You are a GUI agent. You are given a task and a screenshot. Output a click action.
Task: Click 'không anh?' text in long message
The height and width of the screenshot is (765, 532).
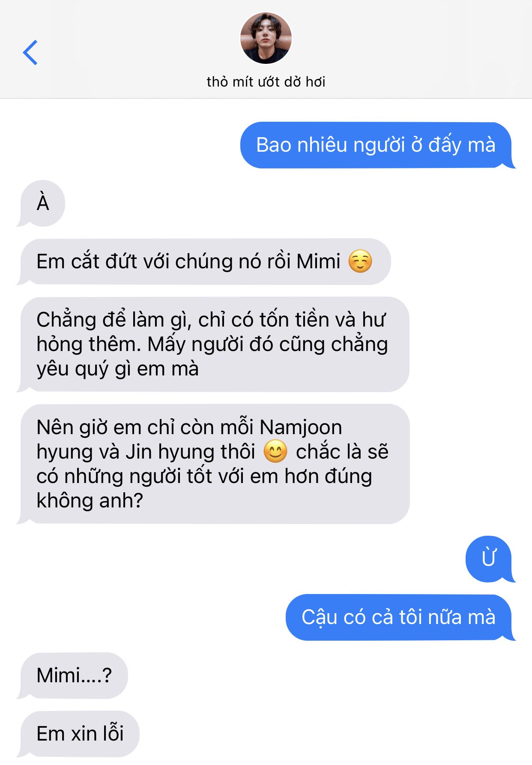tap(90, 501)
